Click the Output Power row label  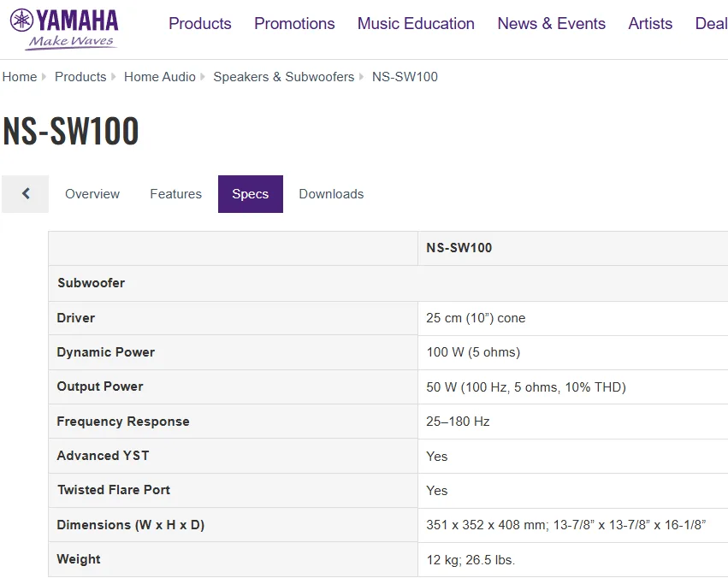100,386
